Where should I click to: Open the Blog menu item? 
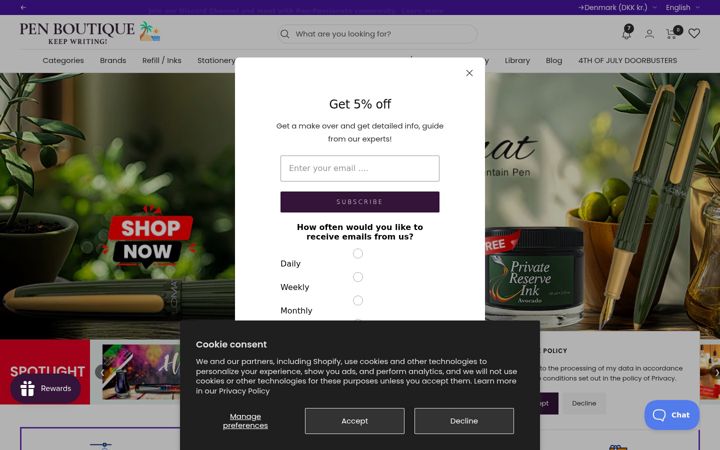pyautogui.click(x=554, y=61)
